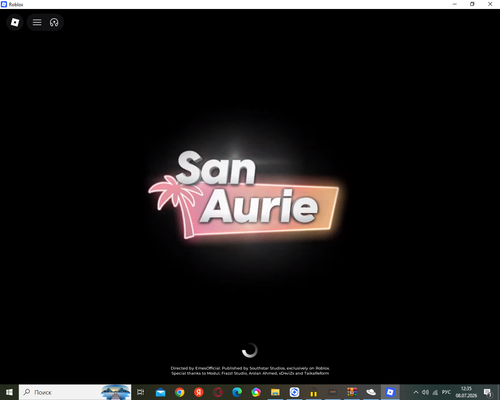The width and height of the screenshot is (500, 400).
Task: Click the San Aurie game logo
Action: click(x=244, y=194)
